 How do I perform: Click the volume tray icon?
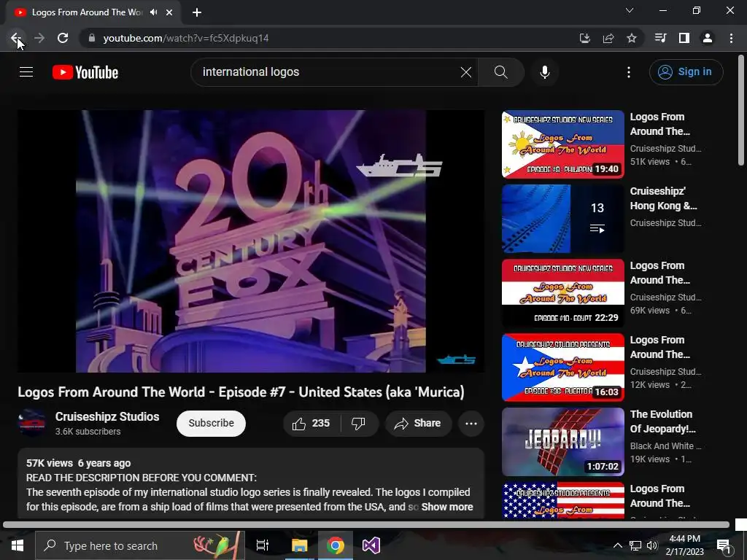tap(652, 545)
